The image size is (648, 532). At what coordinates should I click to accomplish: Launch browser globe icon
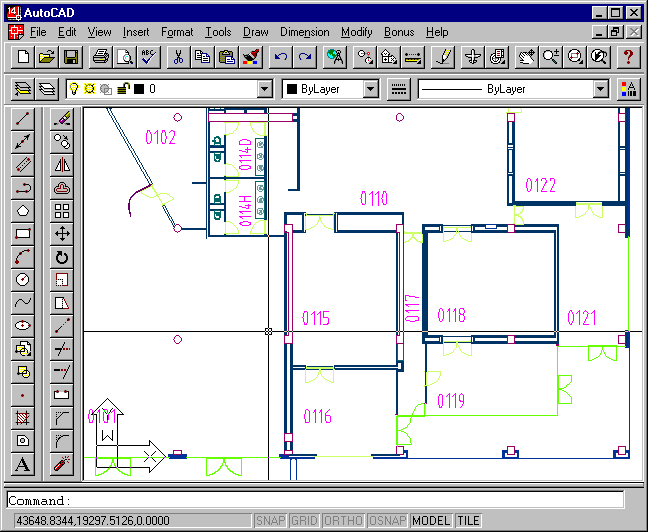[335, 57]
